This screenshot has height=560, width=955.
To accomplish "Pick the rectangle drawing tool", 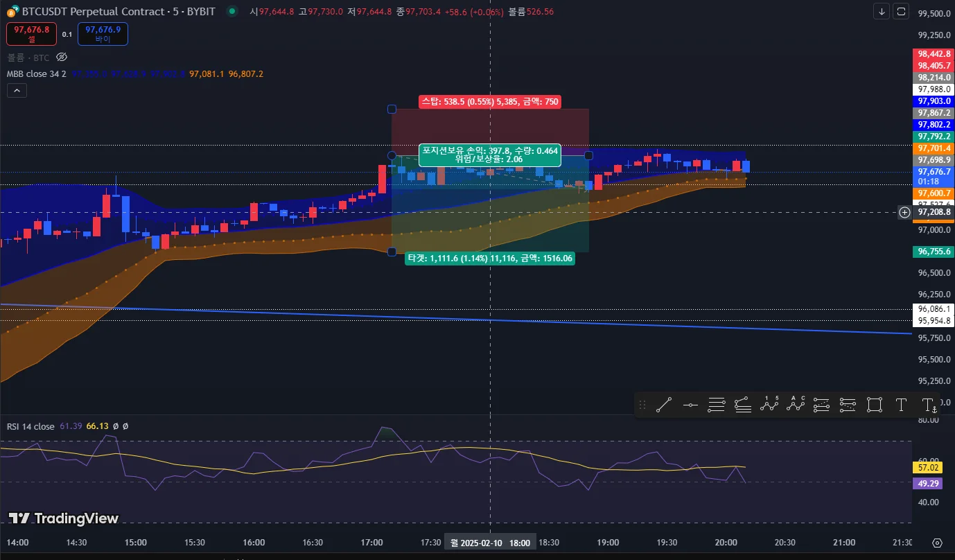I will (x=875, y=405).
